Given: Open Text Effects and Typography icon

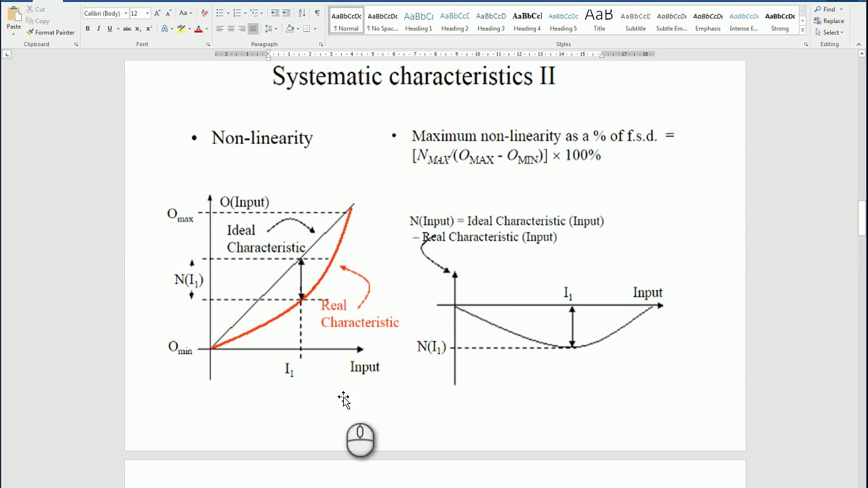Looking at the screenshot, I should (165, 29).
